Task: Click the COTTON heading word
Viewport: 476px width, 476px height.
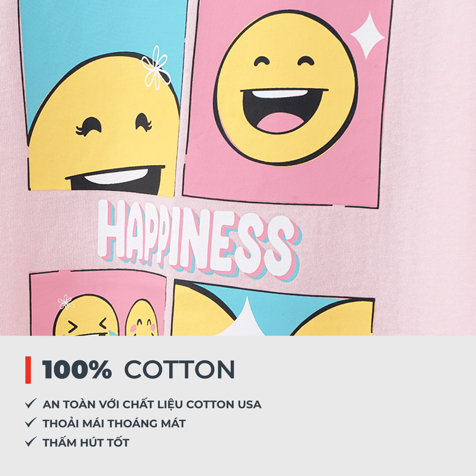Action: [x=180, y=370]
